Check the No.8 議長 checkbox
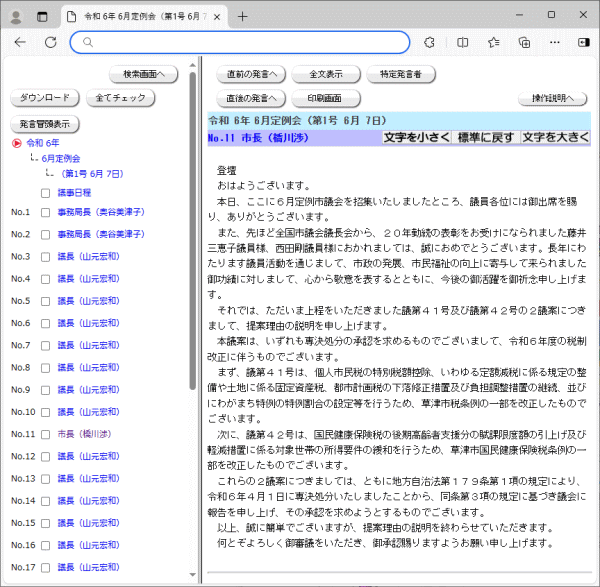This screenshot has width=600, height=587. [x=46, y=368]
